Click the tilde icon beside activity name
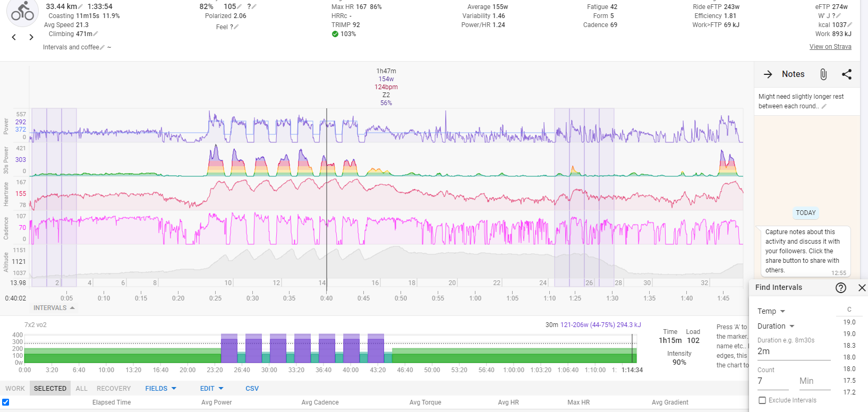 point(109,47)
